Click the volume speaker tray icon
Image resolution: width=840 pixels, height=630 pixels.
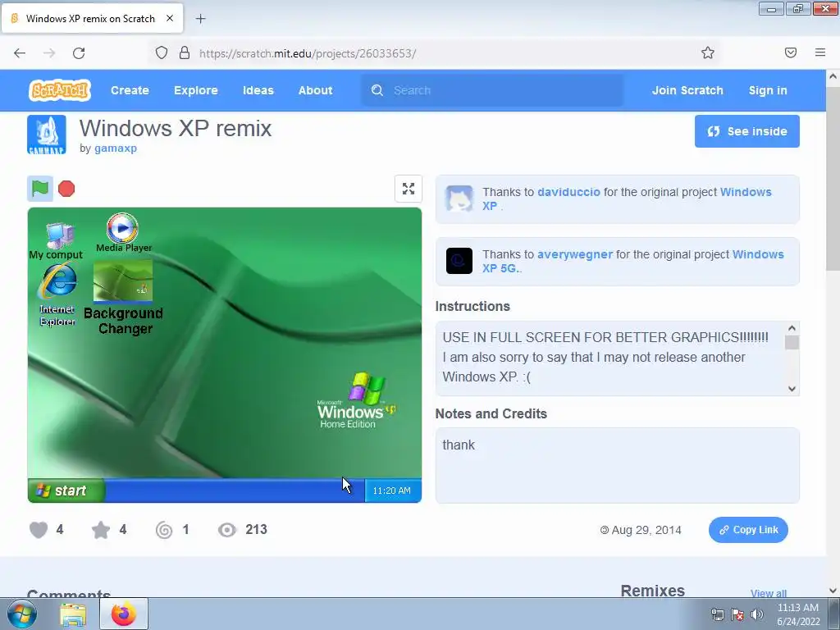757,614
